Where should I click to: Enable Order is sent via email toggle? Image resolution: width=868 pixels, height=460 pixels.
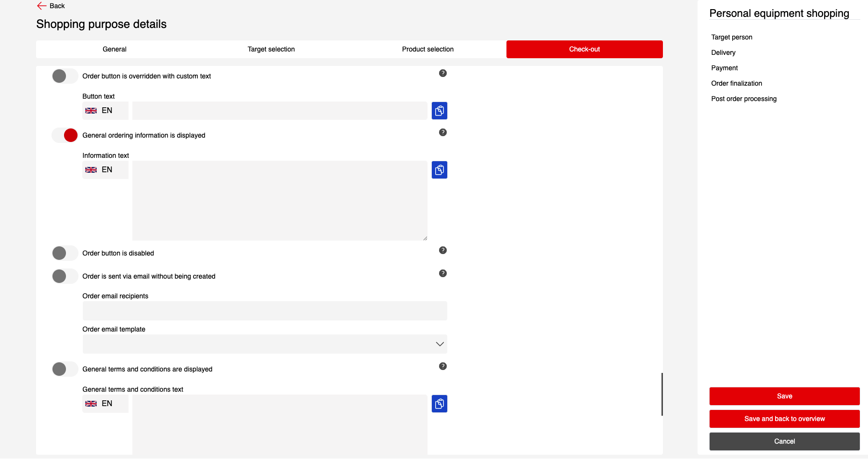pos(65,276)
